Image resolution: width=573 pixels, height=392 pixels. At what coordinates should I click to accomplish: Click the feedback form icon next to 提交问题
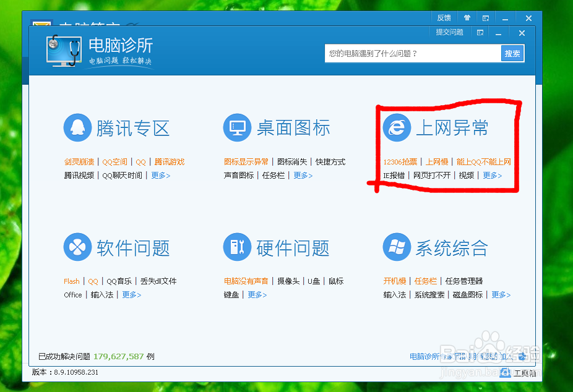pyautogui.click(x=480, y=33)
